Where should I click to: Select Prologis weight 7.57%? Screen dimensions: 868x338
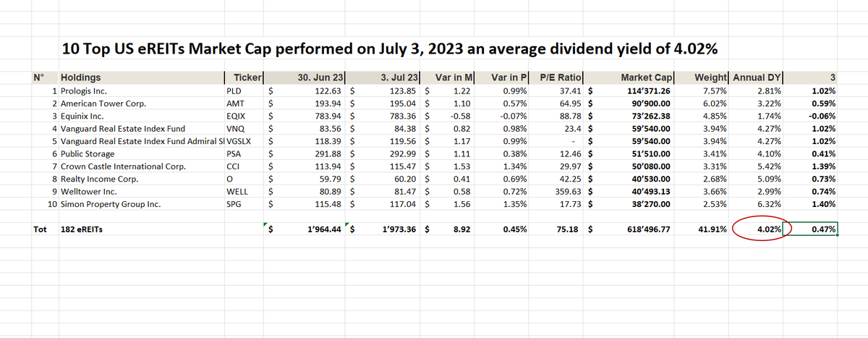point(716,91)
